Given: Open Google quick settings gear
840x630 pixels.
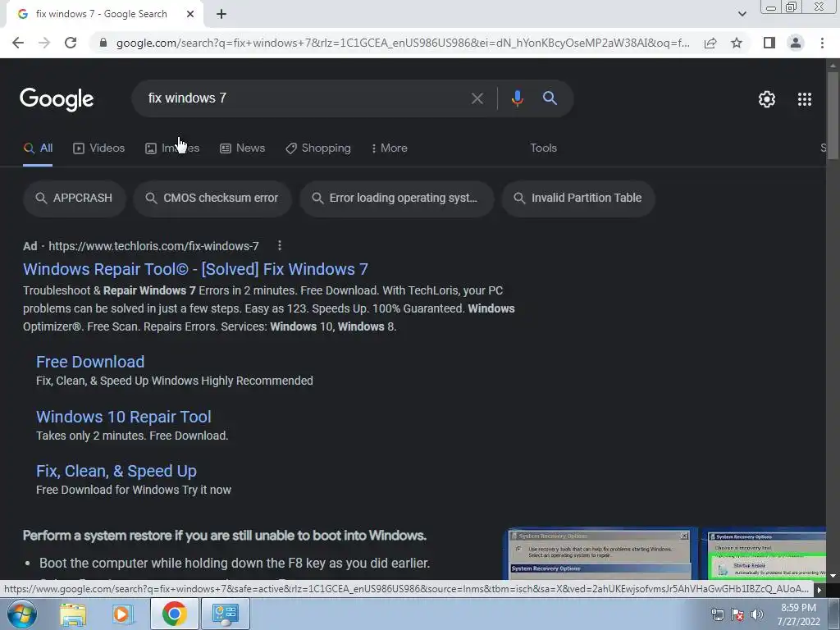Looking at the screenshot, I should tap(767, 99).
